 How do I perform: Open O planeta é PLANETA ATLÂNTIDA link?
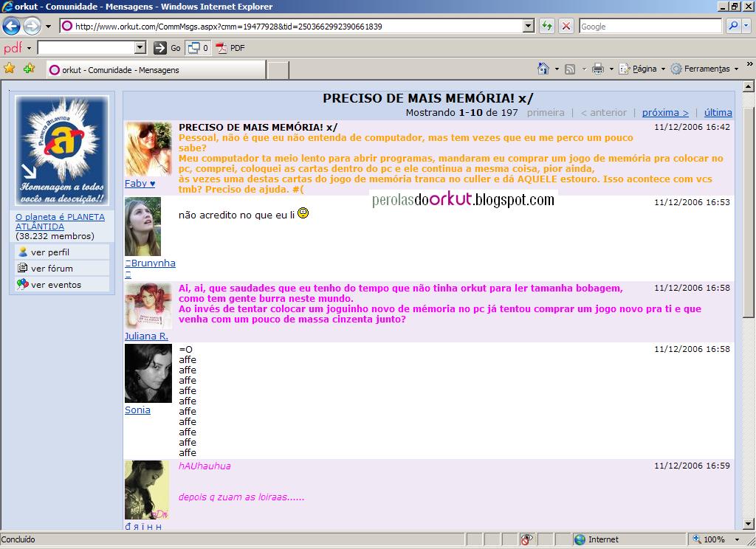(60, 221)
